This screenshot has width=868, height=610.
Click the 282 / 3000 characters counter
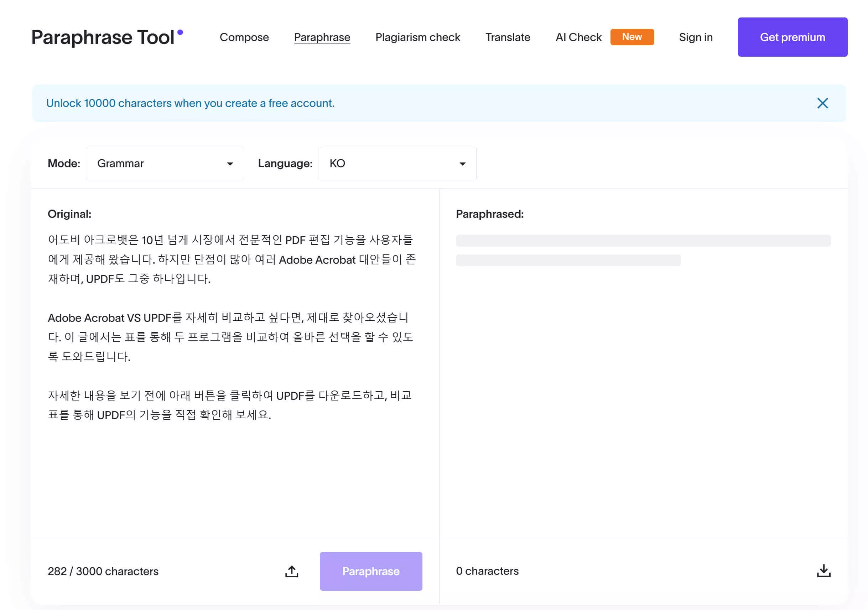[103, 571]
